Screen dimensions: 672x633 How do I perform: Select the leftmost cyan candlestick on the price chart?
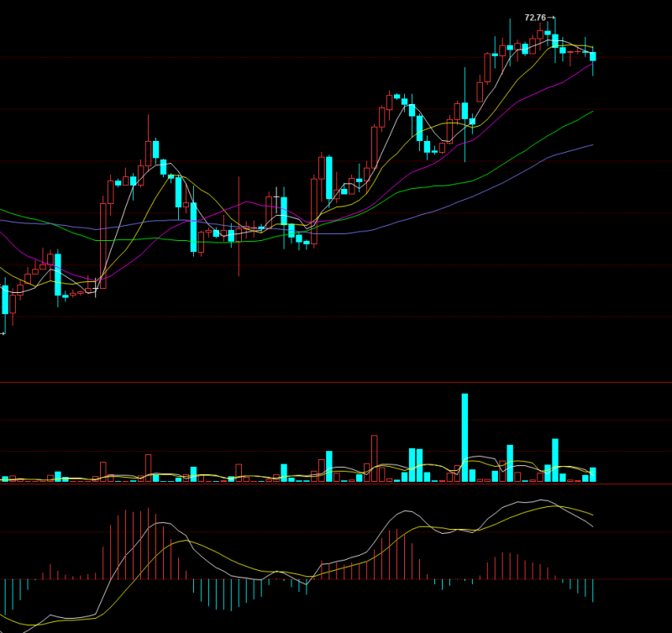click(5, 300)
